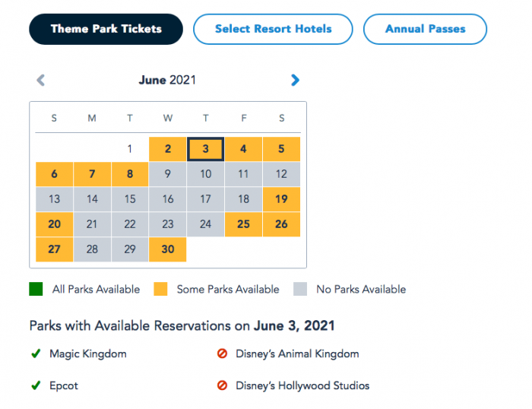
Task: Click the yellow Some Parks Available swatch
Action: [160, 289]
